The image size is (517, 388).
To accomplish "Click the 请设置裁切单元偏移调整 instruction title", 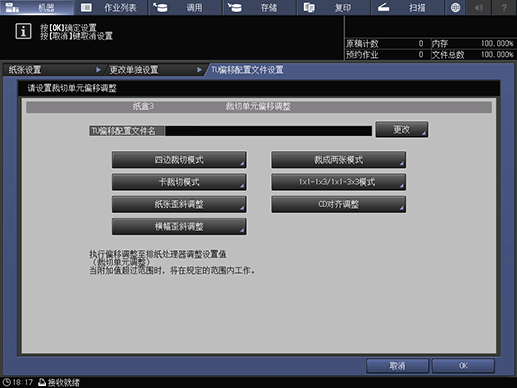I will coord(72,88).
